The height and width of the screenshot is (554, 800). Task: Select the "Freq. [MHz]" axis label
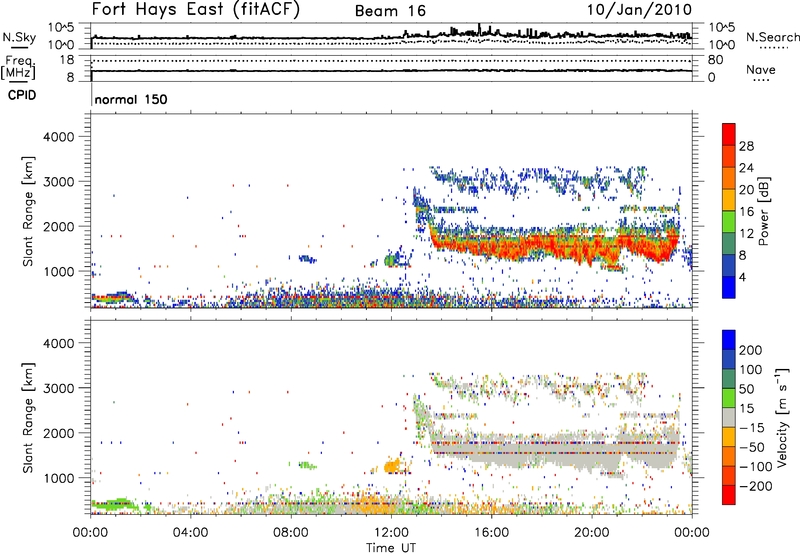18,68
